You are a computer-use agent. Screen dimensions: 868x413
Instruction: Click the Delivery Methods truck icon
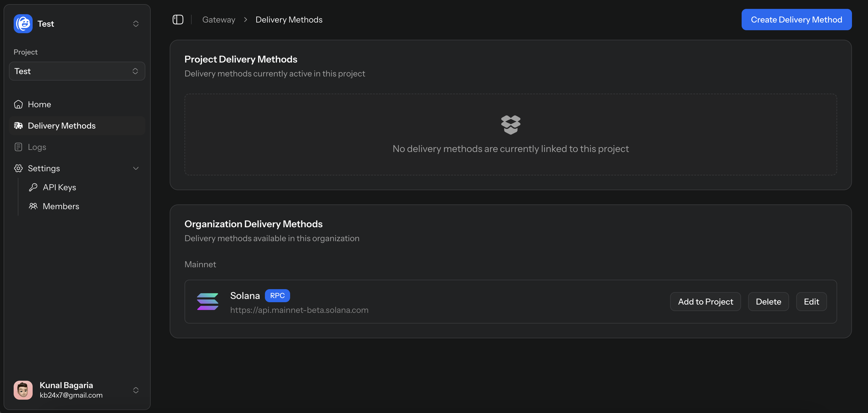(18, 126)
